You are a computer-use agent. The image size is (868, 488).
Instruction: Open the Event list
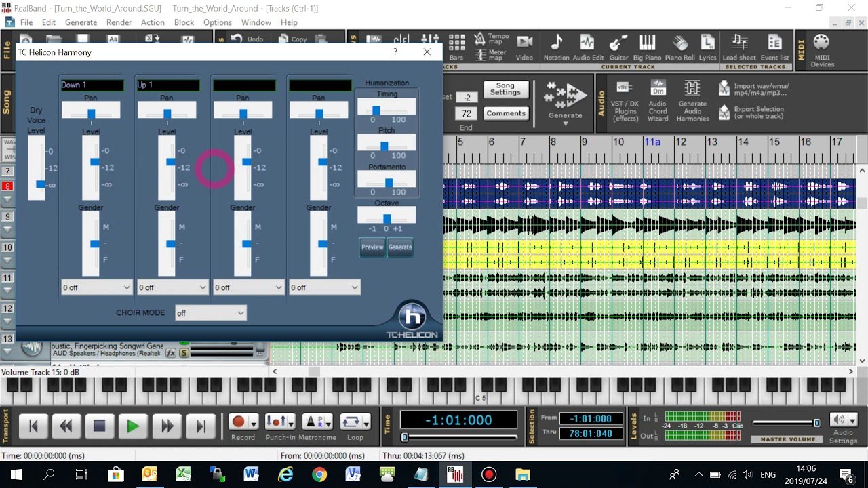pos(774,47)
